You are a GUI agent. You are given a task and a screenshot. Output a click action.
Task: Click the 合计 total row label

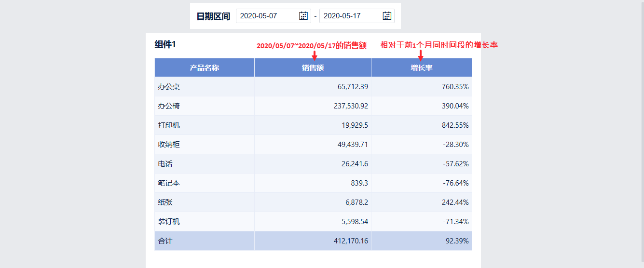165,241
